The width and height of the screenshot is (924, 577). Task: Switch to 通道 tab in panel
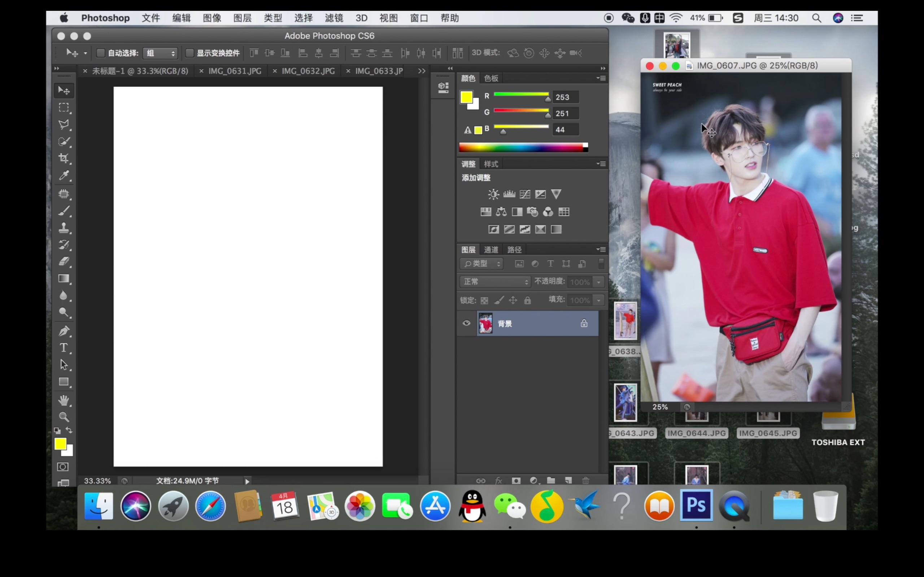pos(491,248)
